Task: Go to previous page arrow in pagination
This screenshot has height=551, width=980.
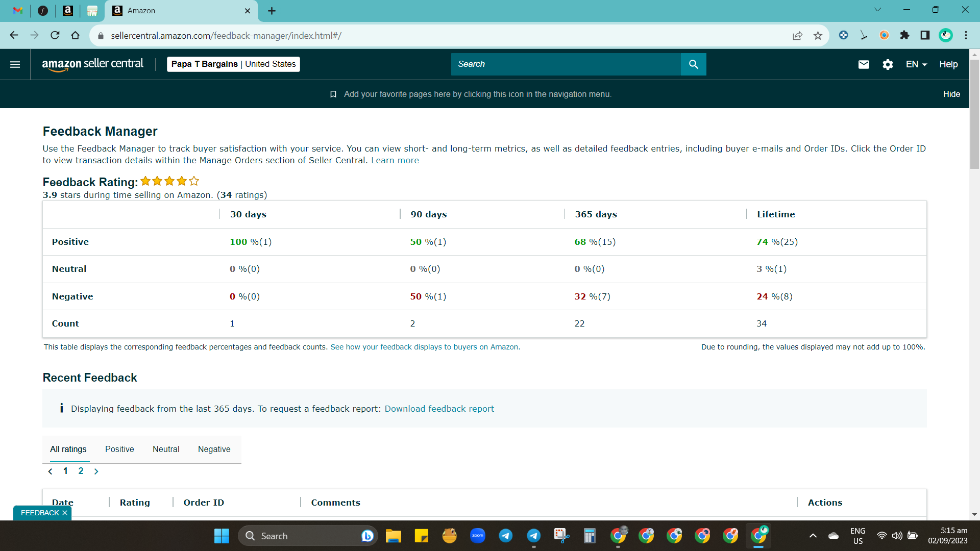Action: point(50,471)
